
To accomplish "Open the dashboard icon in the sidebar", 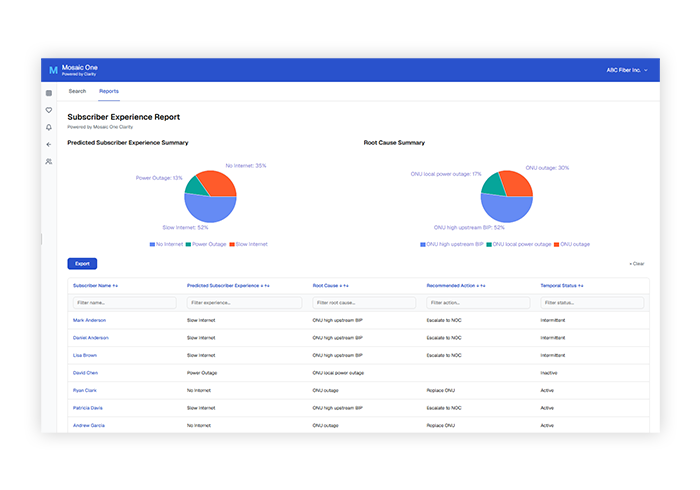I will pyautogui.click(x=49, y=94).
